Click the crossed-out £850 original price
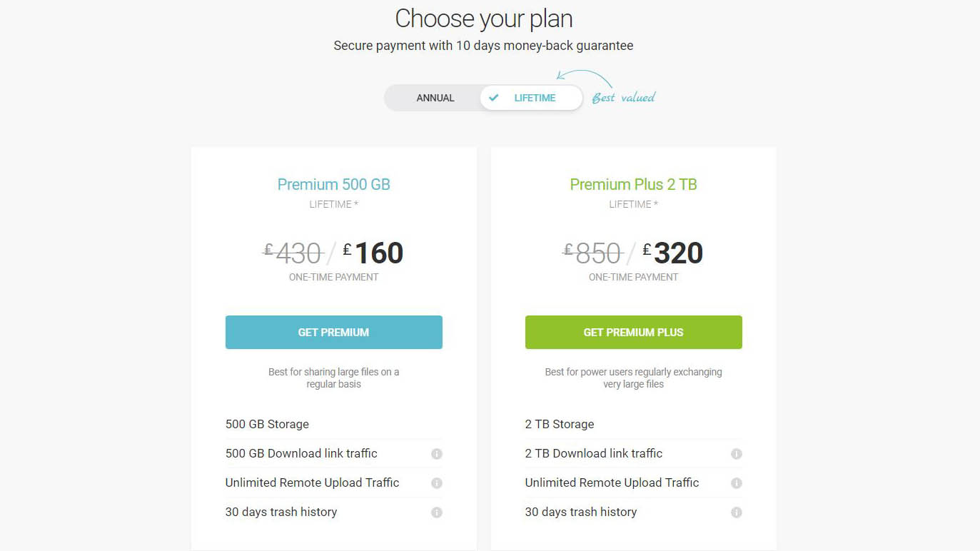The image size is (980, 551). (593, 253)
